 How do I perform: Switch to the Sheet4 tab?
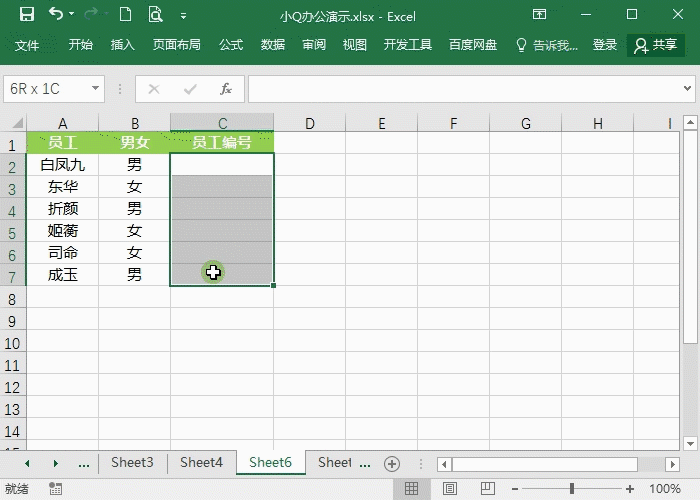click(x=201, y=462)
